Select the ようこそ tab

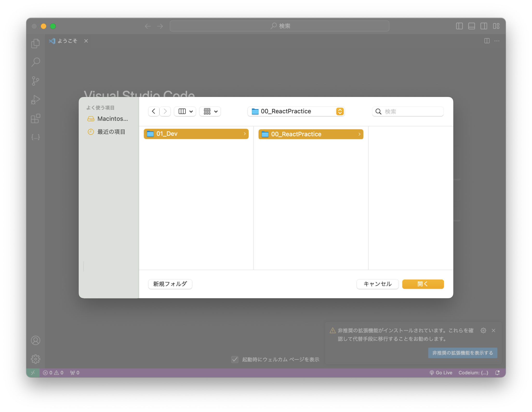[67, 41]
